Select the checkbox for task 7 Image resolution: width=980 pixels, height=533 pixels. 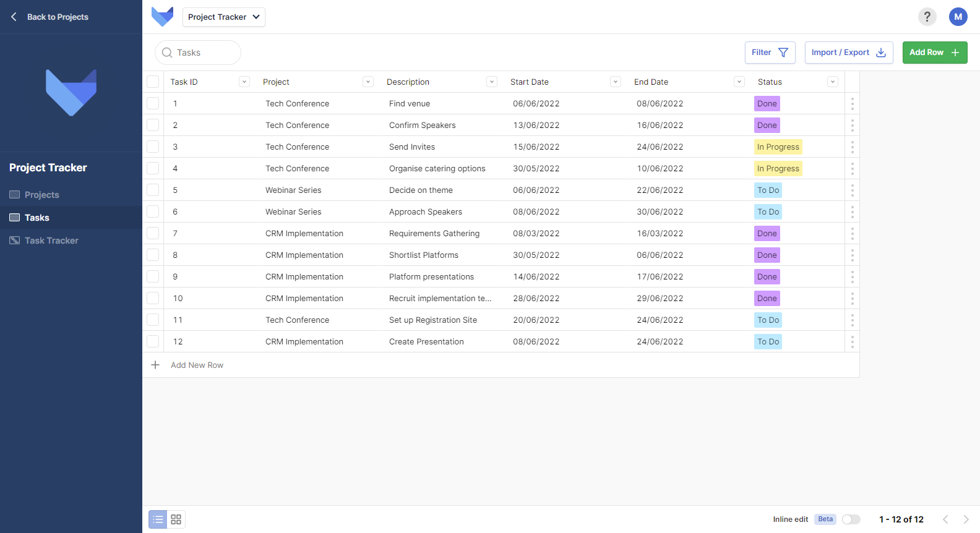(x=153, y=233)
